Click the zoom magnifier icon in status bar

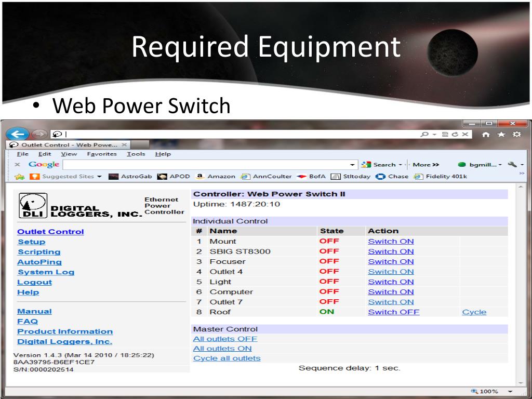[474, 391]
